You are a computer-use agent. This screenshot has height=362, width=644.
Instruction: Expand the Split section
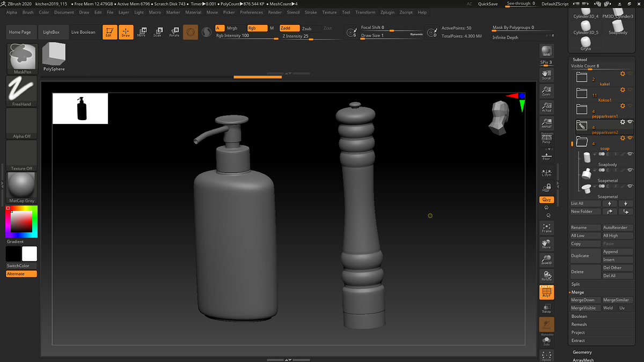[575, 284]
